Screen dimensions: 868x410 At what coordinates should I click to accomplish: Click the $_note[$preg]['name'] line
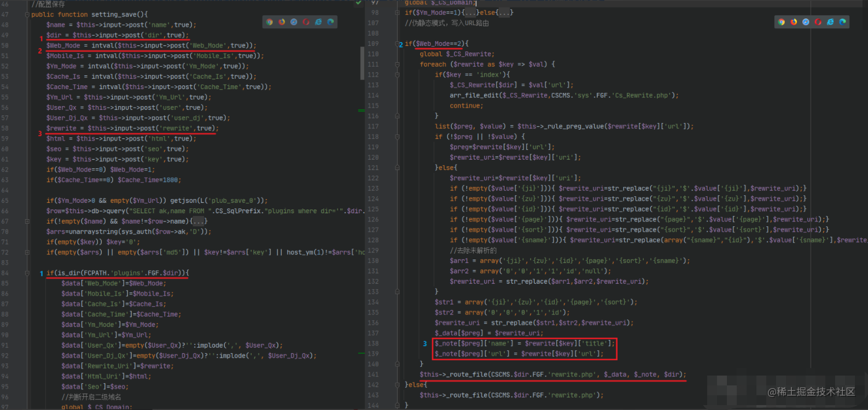(x=525, y=344)
